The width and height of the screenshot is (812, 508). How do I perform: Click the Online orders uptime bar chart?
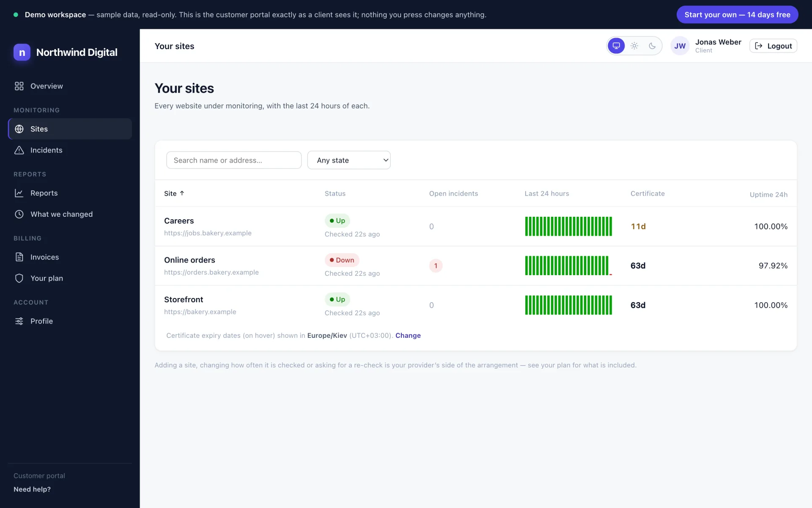click(x=568, y=266)
